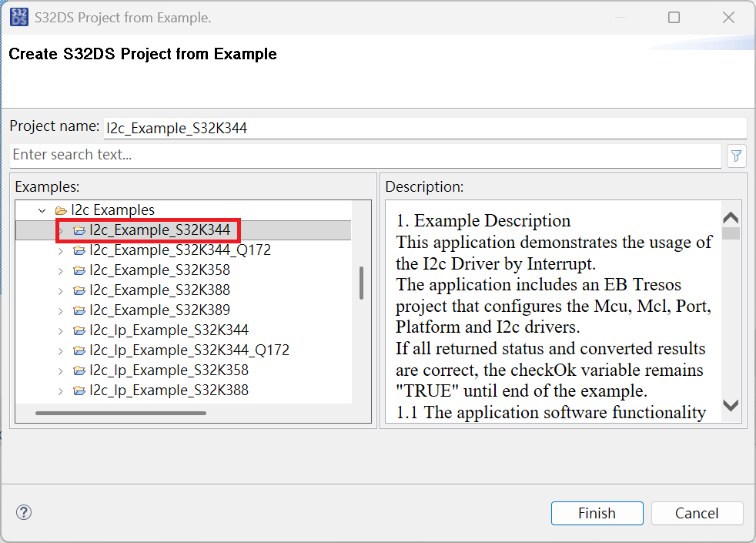The image size is (756, 543).
Task: Click the Project name input field
Action: (x=425, y=129)
